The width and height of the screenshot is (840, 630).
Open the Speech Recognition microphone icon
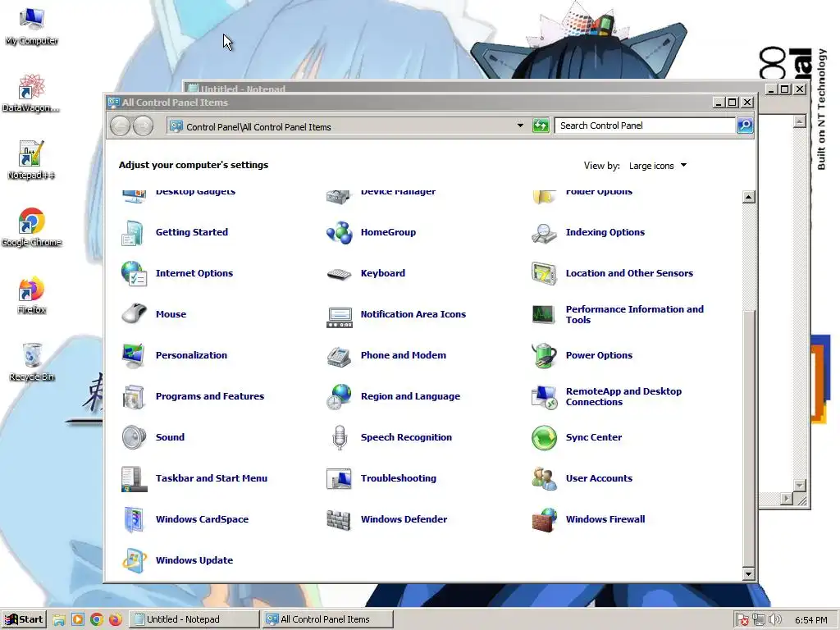point(339,438)
